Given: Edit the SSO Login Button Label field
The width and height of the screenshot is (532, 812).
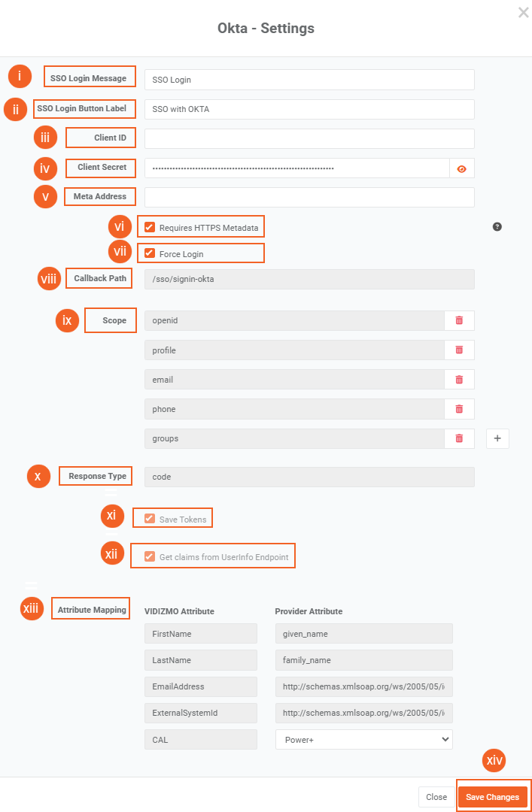Looking at the screenshot, I should tap(309, 109).
